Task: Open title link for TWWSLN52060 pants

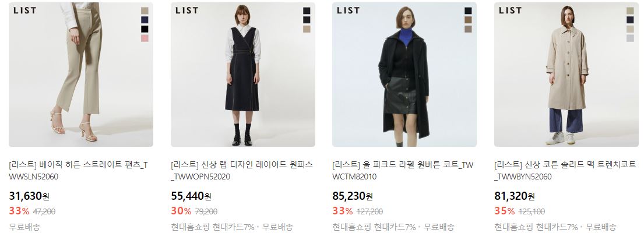Action: [x=78, y=171]
